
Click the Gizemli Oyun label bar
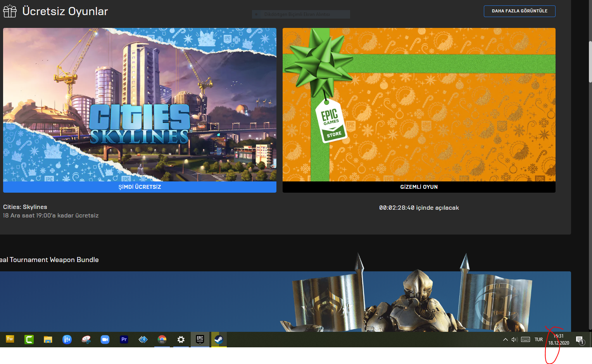[419, 187]
